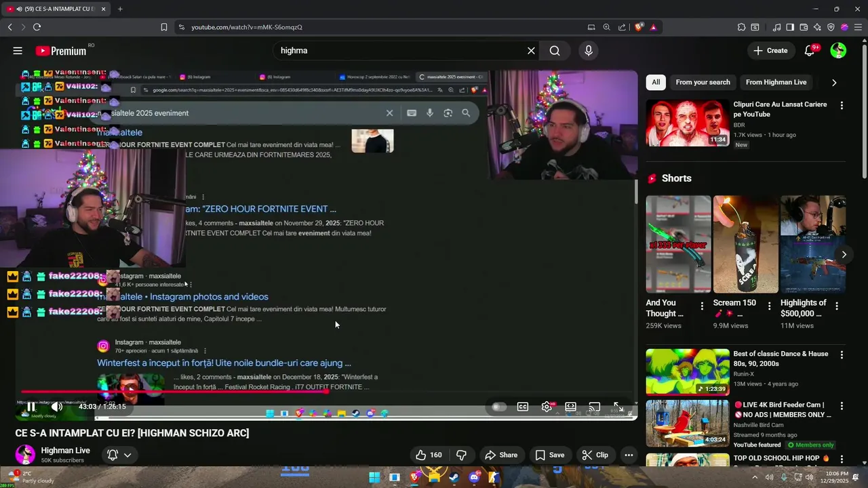The width and height of the screenshot is (868, 488).
Task: Open the Windows Start menu
Action: [x=374, y=477]
